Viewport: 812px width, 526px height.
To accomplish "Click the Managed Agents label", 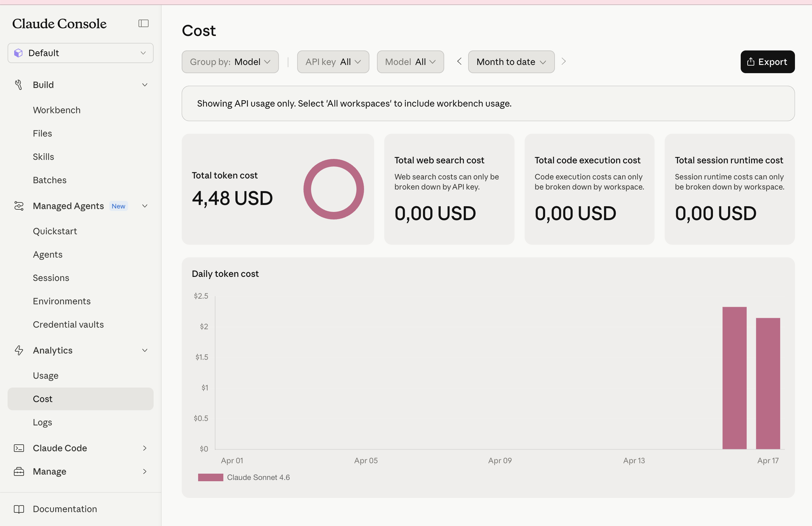I will coord(68,206).
